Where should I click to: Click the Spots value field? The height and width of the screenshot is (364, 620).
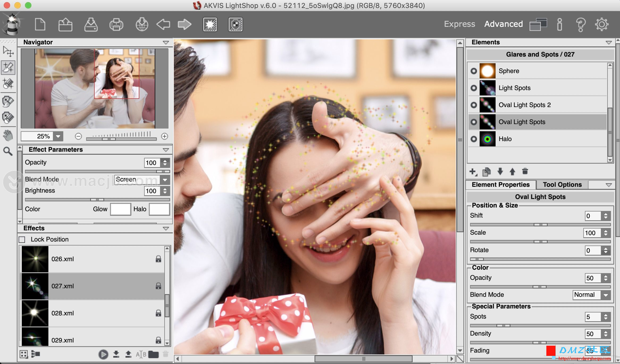593,317
